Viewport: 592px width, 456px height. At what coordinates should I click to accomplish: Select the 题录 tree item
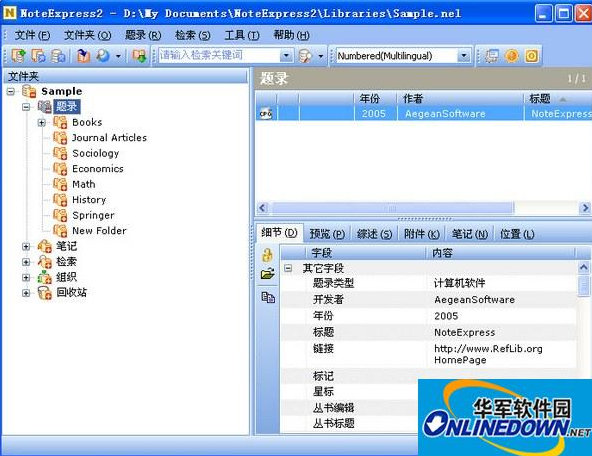coord(66,106)
